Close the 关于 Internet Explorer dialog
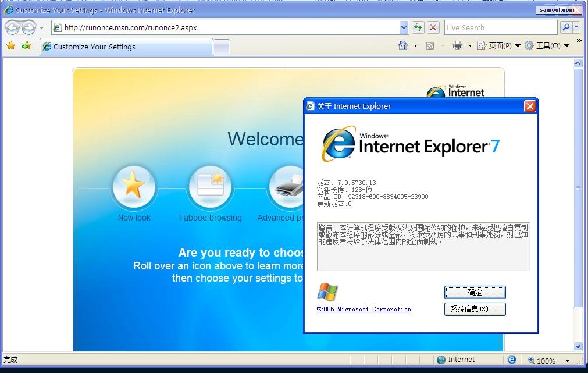 point(529,106)
